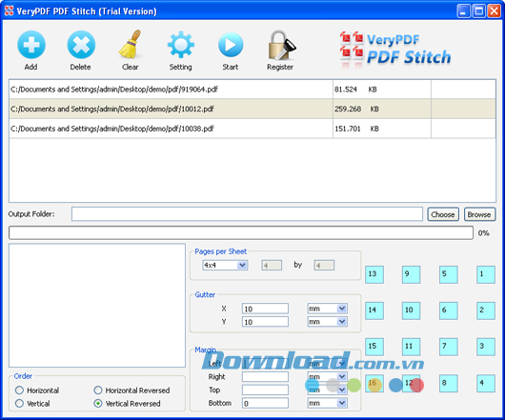
Task: Select the Vertical Reversed radio button
Action: 98,403
